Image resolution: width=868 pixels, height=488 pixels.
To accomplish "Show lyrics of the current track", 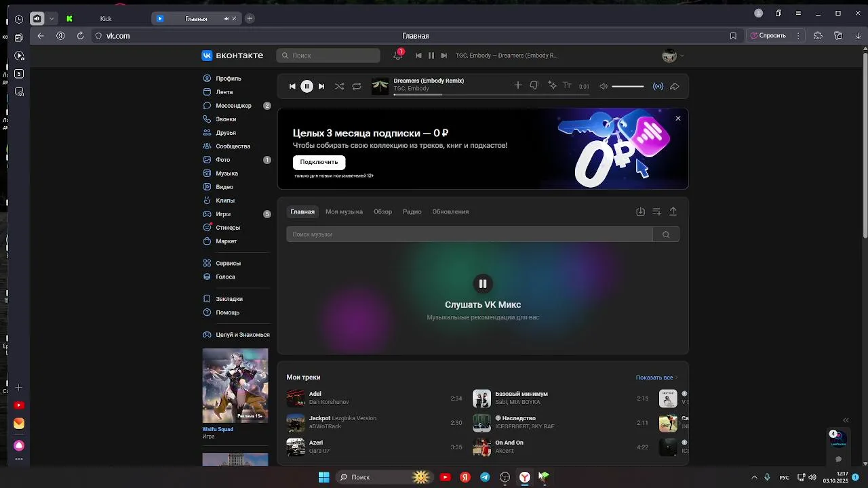I will (568, 85).
